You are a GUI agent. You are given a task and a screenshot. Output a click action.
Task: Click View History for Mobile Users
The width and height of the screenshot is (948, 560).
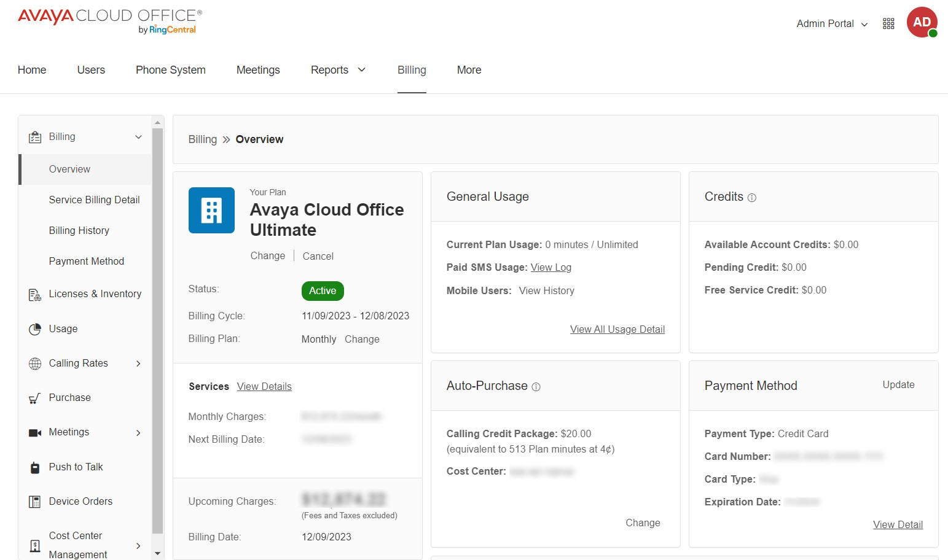(x=547, y=291)
